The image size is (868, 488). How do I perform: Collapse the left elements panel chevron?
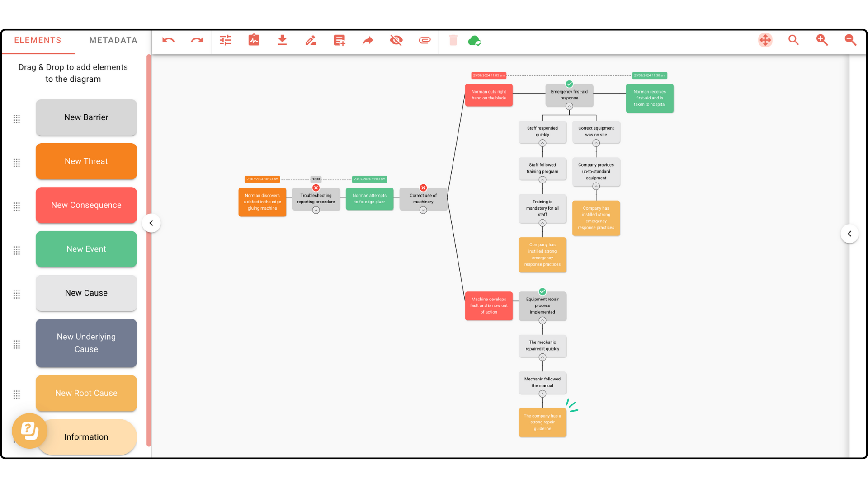coord(151,223)
